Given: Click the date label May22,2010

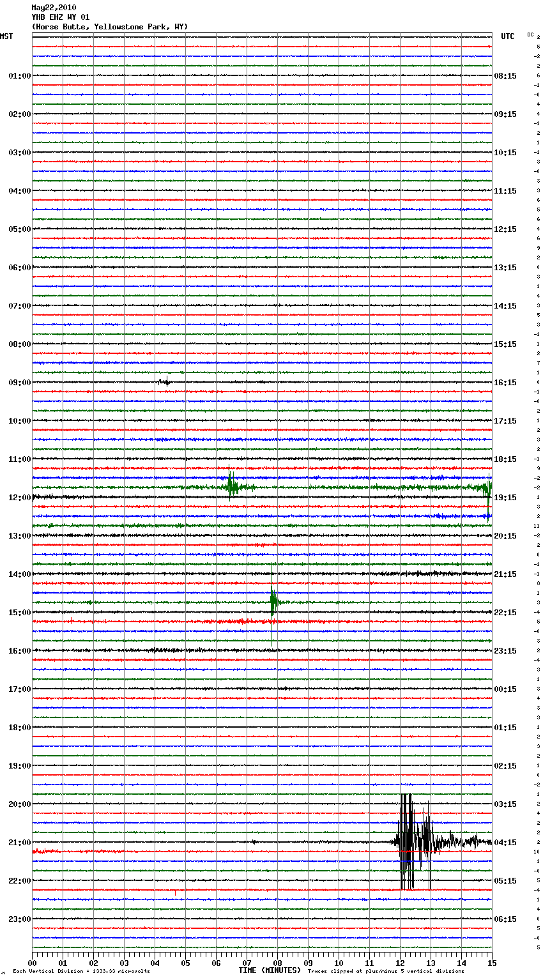Looking at the screenshot, I should pos(54,8).
